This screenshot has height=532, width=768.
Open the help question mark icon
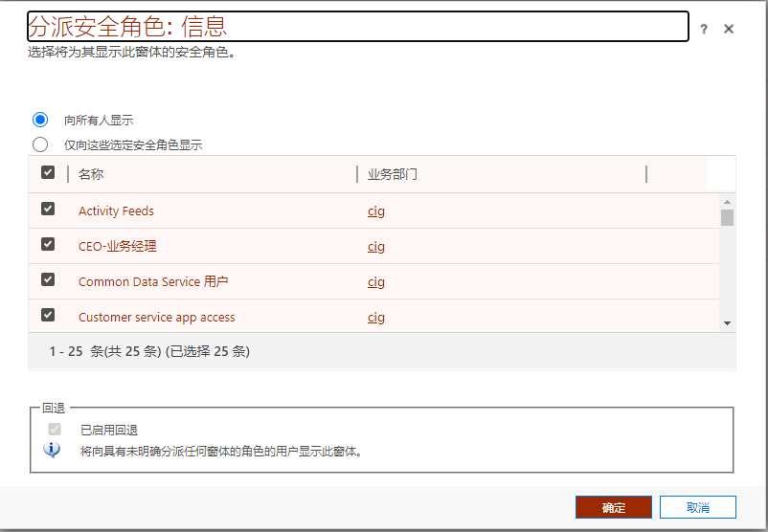(x=704, y=30)
